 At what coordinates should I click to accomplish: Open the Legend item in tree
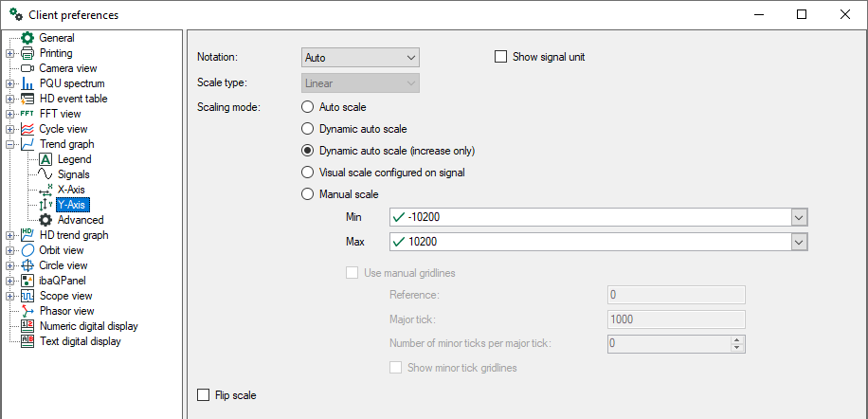click(x=74, y=159)
